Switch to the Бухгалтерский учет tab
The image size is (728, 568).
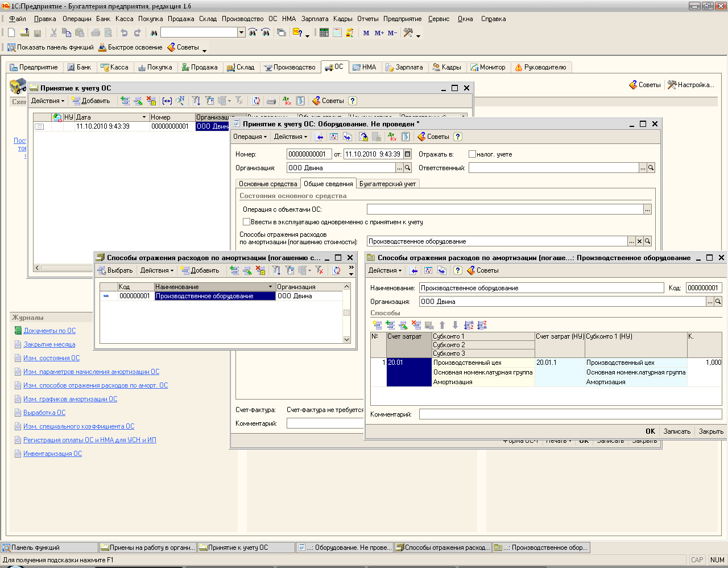pyautogui.click(x=387, y=184)
